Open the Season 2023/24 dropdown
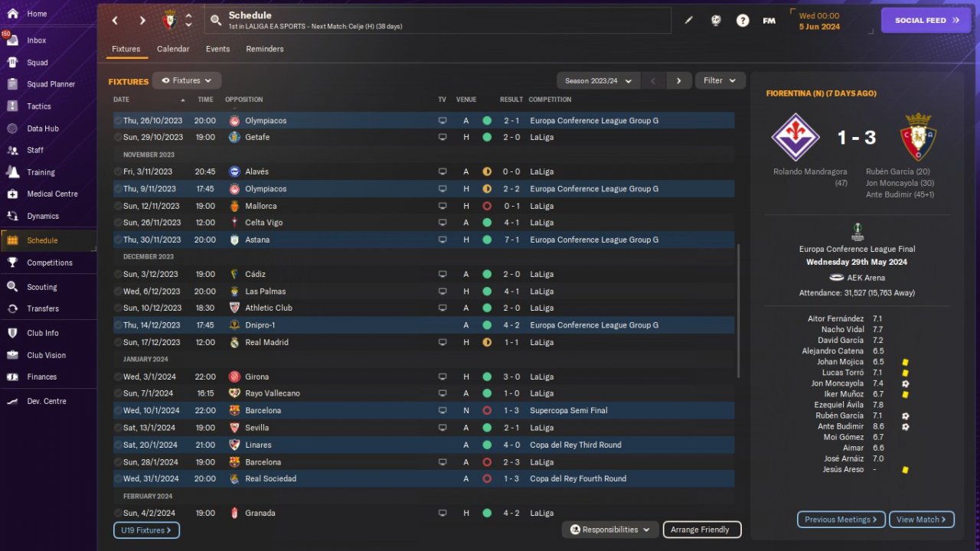 click(x=598, y=80)
